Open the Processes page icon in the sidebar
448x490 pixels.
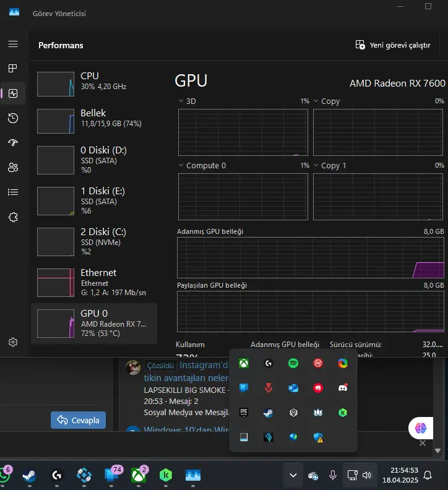13,69
